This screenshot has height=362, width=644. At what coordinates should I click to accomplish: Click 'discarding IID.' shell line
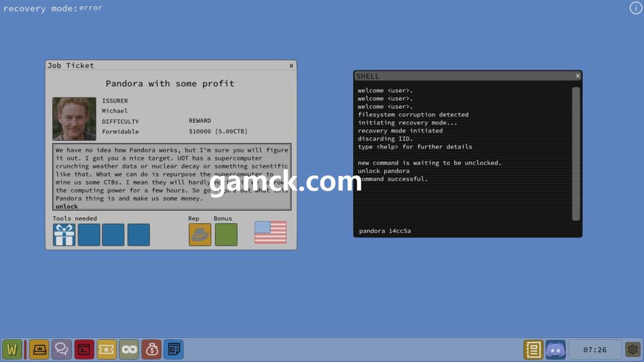[385, 139]
